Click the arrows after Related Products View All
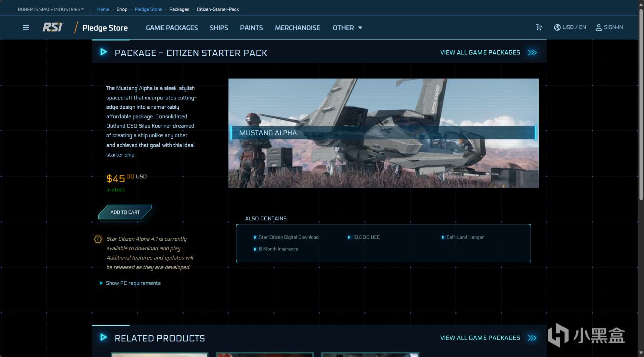This screenshot has height=357, width=644. (x=532, y=338)
